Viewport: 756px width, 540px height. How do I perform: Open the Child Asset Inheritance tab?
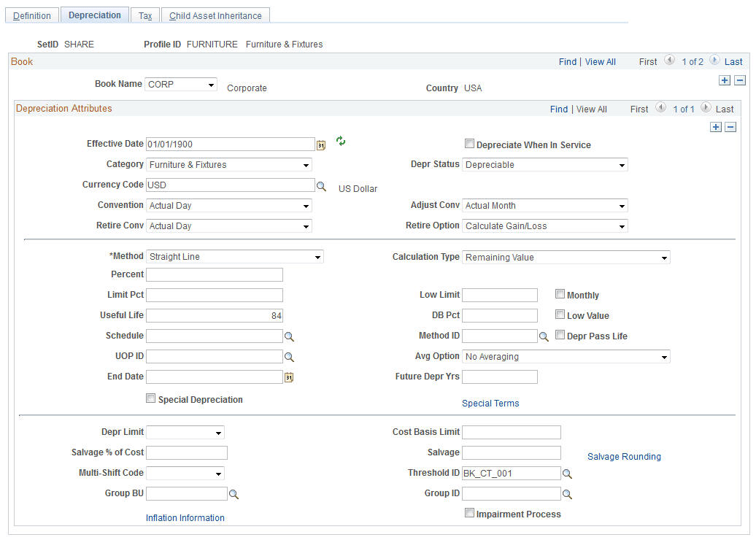pyautogui.click(x=215, y=15)
